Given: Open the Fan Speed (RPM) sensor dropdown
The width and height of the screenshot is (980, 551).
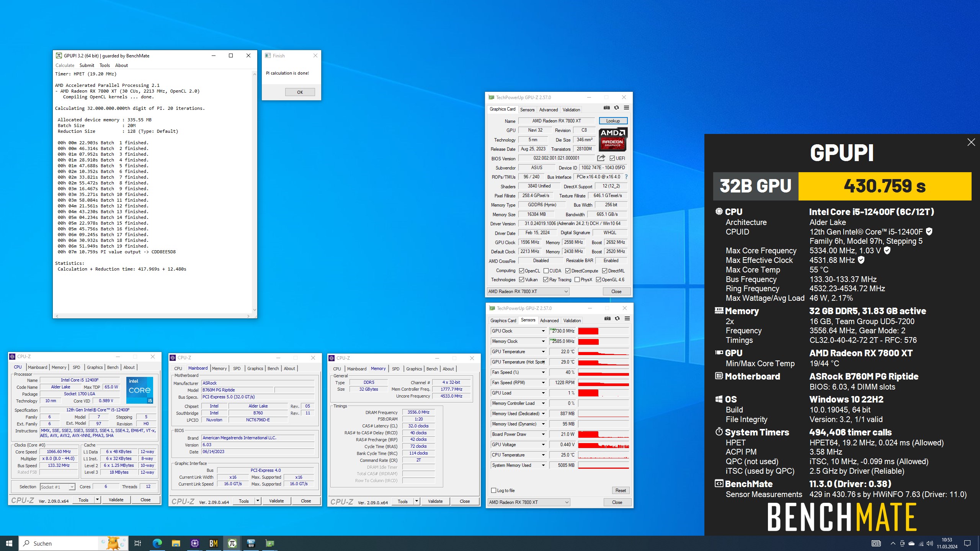Looking at the screenshot, I should tap(543, 383).
